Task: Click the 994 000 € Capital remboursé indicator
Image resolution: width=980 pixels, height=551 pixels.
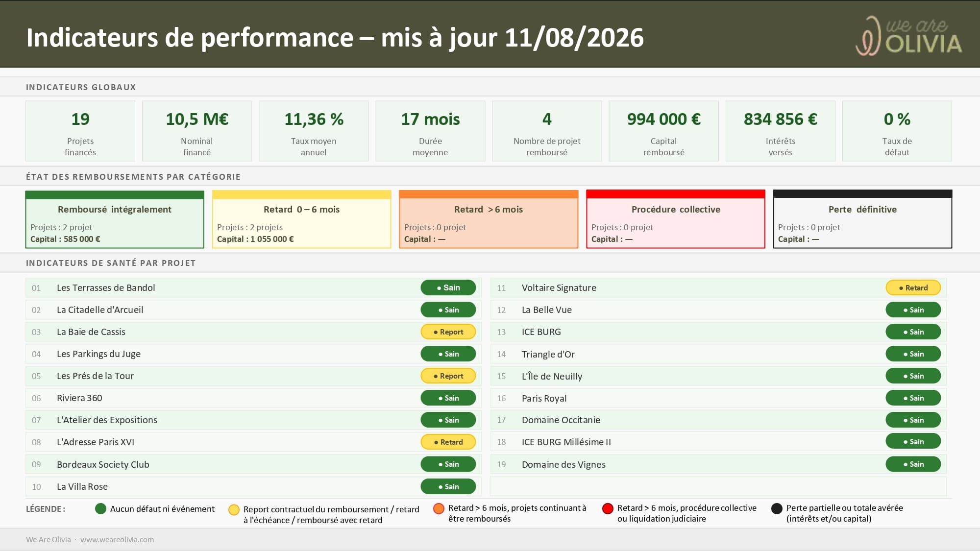Action: 664,131
